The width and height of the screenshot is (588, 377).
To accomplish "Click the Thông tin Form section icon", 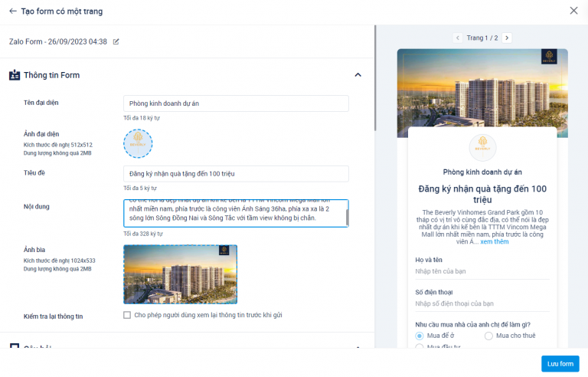I will coord(15,75).
